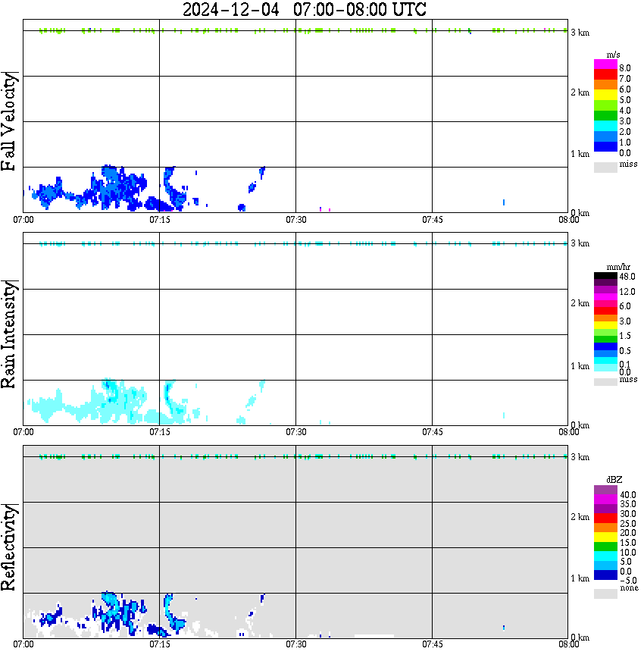644x658 pixels.
Task: Click '2 km' beside the Reflectivity panel
Action: click(x=580, y=517)
